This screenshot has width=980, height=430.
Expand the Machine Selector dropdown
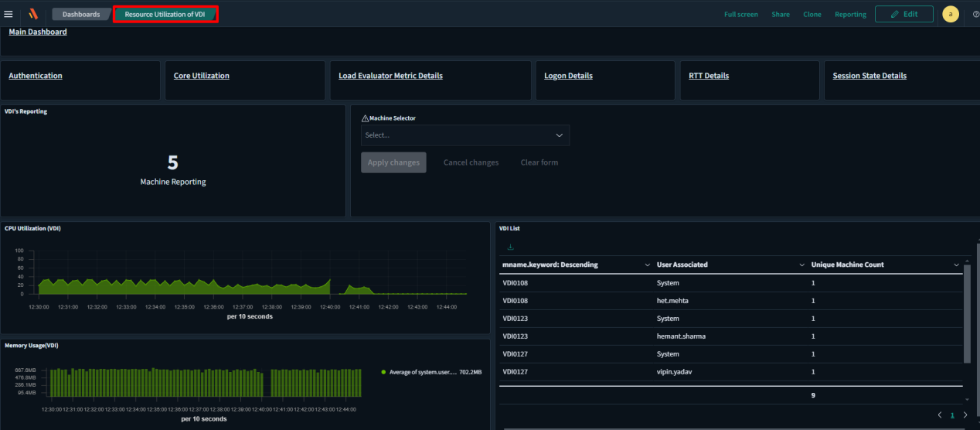(465, 135)
